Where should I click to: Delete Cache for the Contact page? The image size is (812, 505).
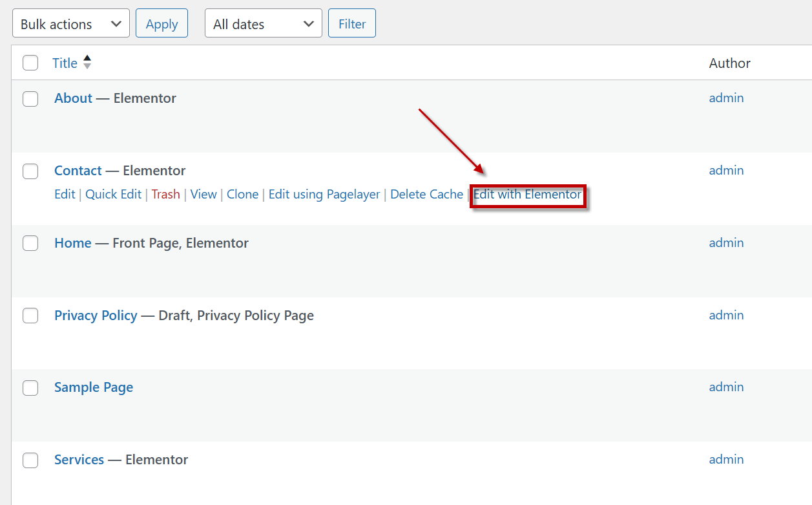(426, 195)
